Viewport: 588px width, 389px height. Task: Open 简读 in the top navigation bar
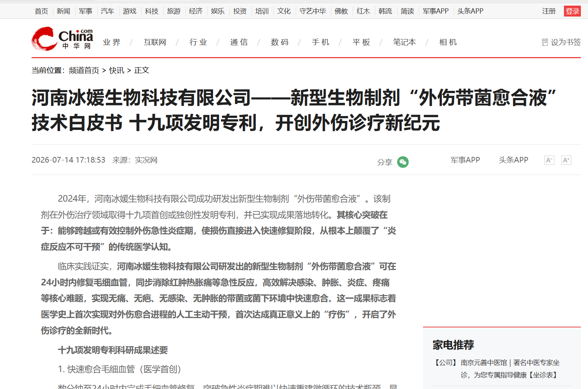[408, 11]
